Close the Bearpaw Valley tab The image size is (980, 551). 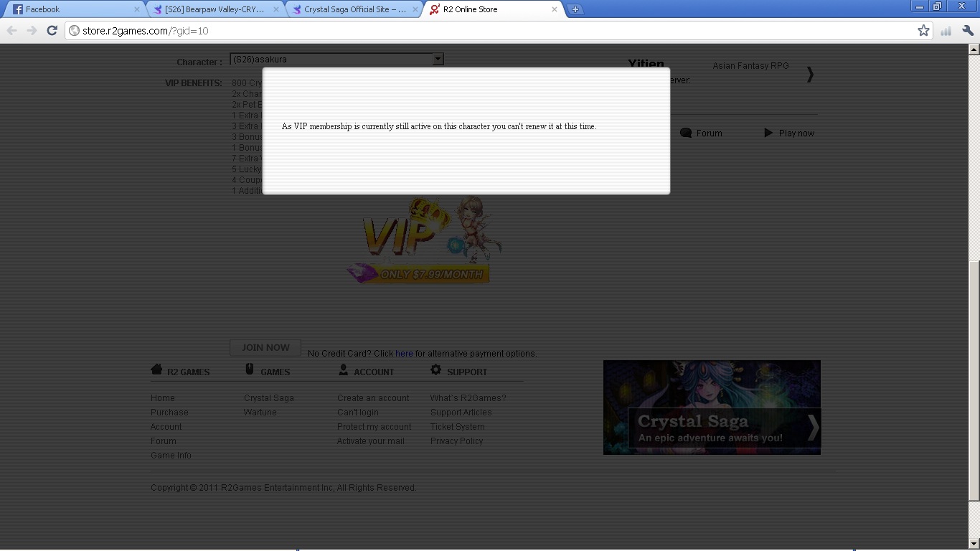click(x=276, y=9)
